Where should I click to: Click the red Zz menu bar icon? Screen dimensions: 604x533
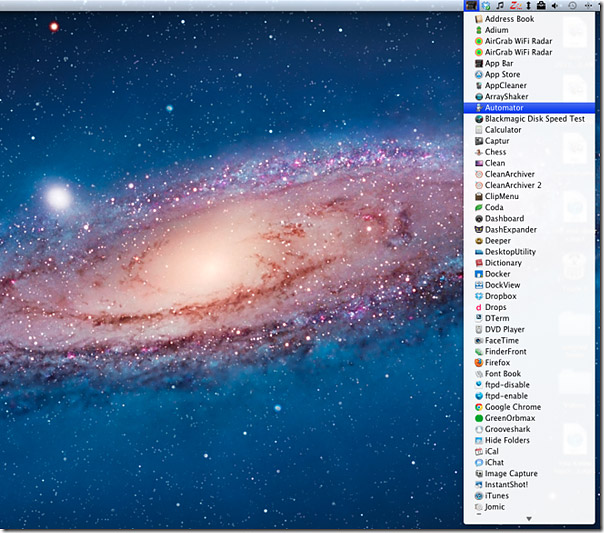click(x=516, y=5)
